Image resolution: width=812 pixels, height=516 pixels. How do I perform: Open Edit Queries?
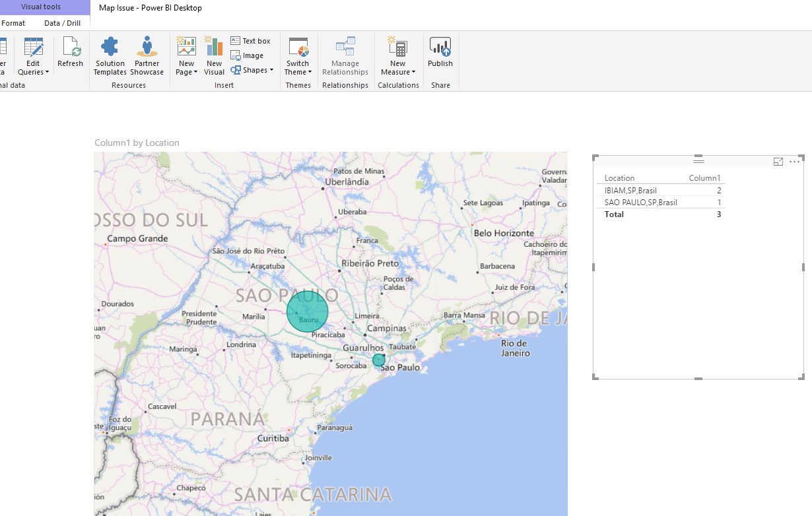(x=33, y=55)
